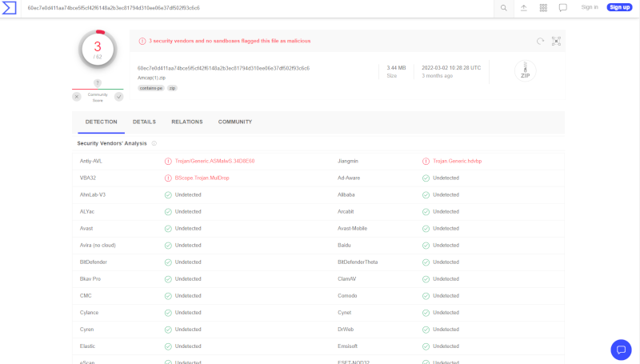
Task: Click the hash search input field
Action: [256, 8]
